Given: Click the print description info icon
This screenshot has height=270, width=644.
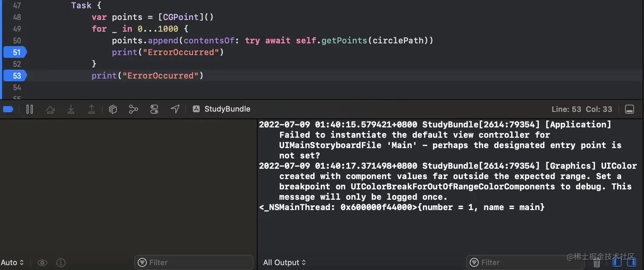Looking at the screenshot, I should point(61,263).
